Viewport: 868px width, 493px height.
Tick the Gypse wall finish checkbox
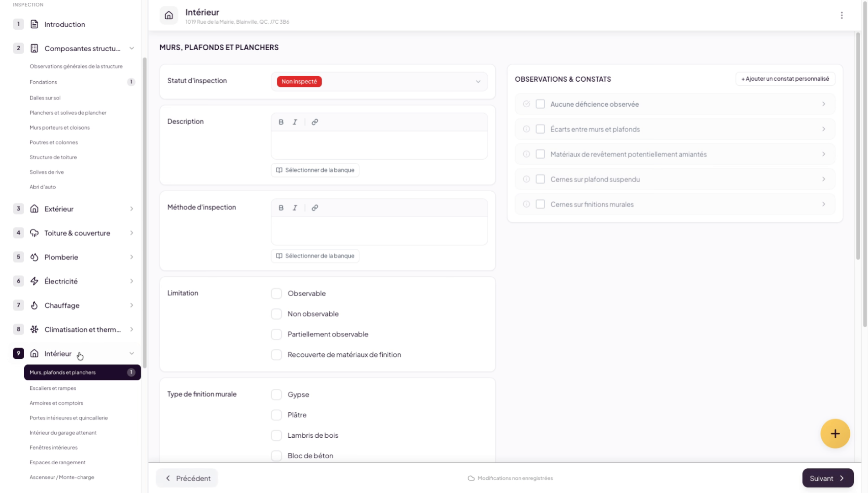pyautogui.click(x=276, y=394)
